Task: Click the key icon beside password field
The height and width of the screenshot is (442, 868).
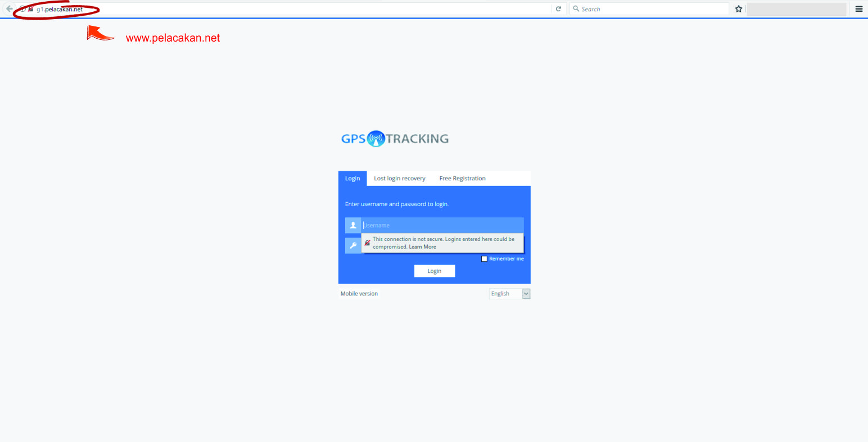Action: [x=353, y=245]
